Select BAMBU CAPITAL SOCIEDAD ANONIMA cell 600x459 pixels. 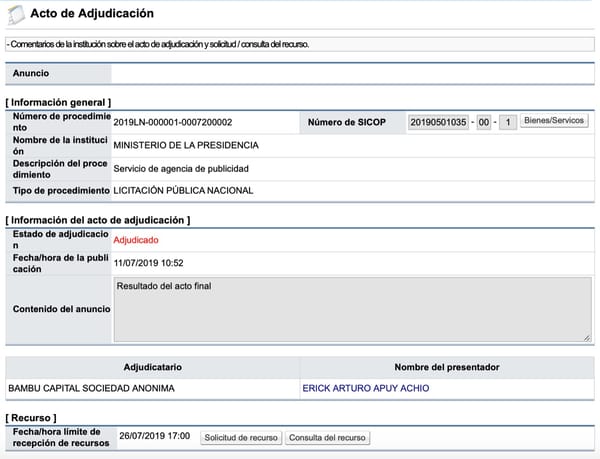coord(153,388)
